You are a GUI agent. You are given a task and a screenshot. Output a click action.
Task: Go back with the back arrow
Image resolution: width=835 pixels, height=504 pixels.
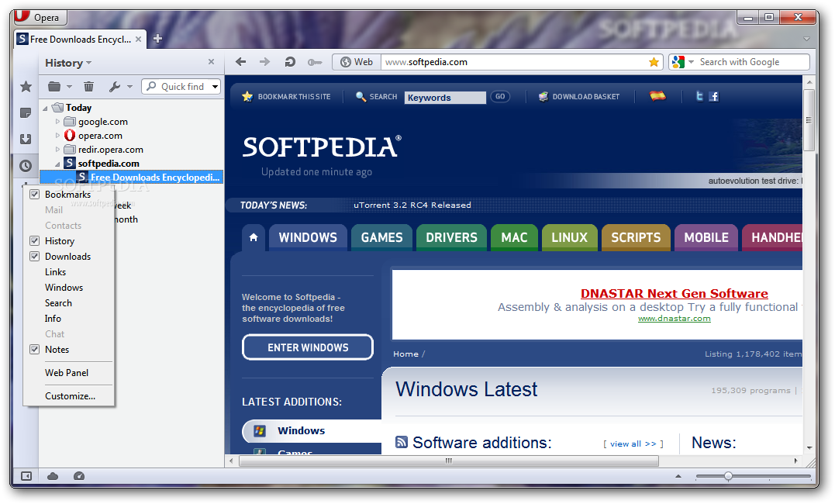coord(240,62)
